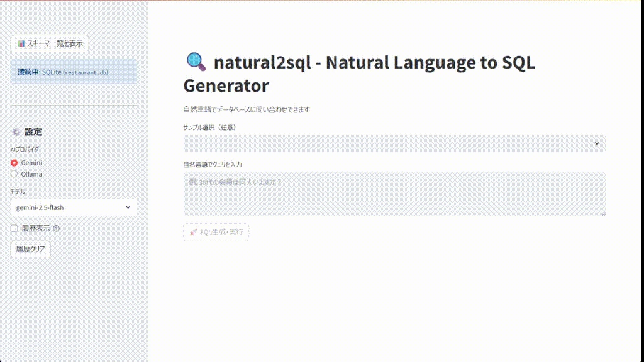Open the サンプル選択 dropdown
Viewport: 644px width, 362px height.
pos(394,144)
